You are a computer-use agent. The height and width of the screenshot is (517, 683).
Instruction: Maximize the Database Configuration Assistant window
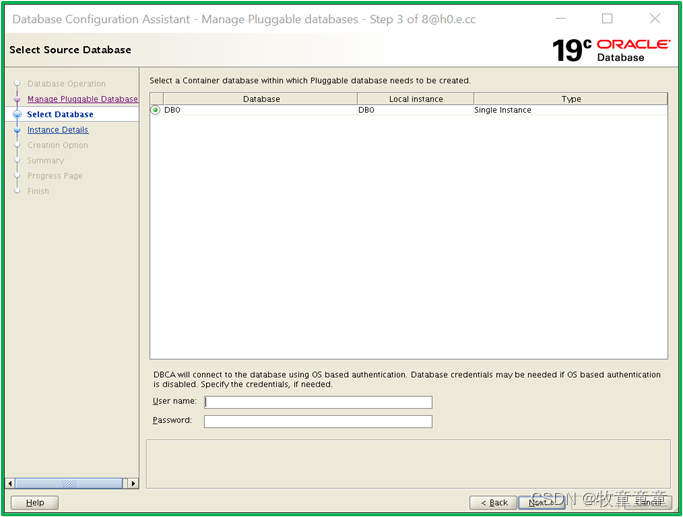tap(607, 19)
